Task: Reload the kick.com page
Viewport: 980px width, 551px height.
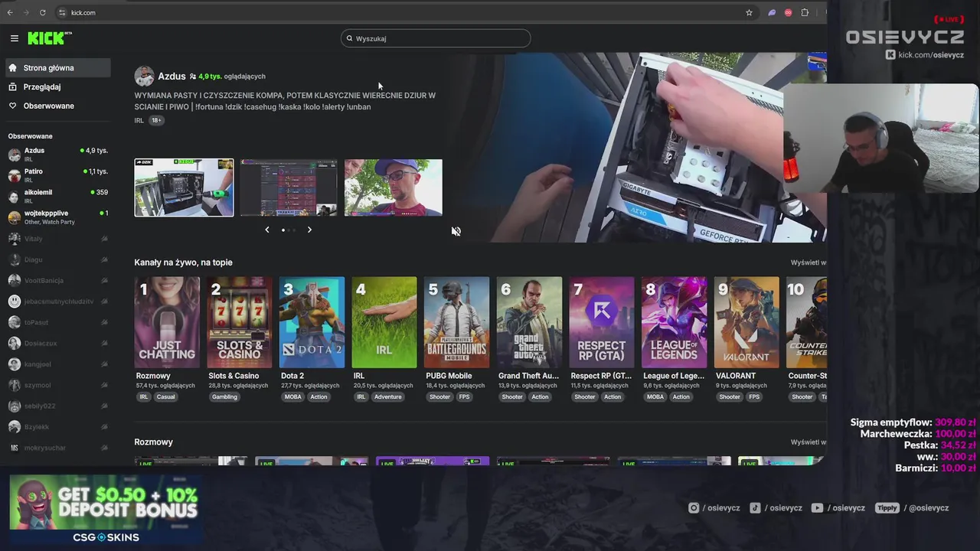Action: click(42, 12)
